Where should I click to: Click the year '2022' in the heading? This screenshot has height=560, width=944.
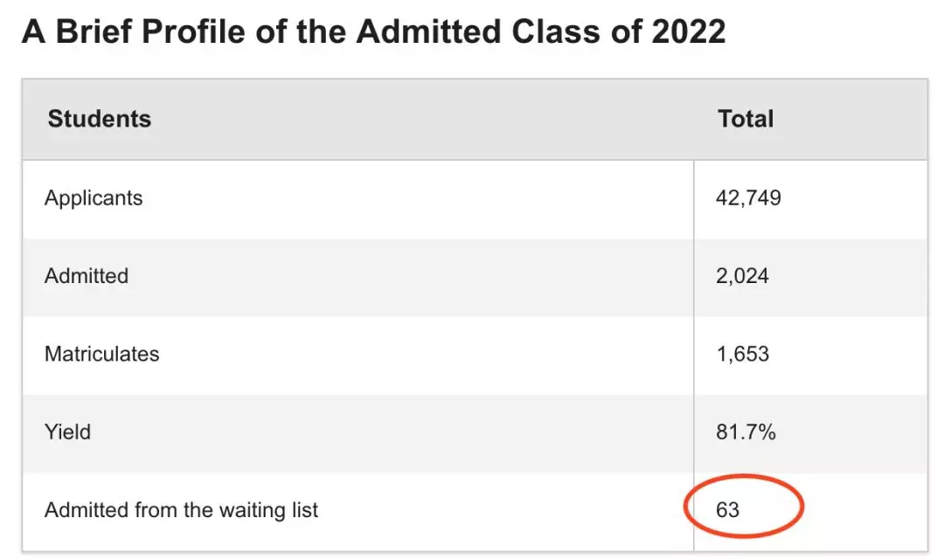689,32
